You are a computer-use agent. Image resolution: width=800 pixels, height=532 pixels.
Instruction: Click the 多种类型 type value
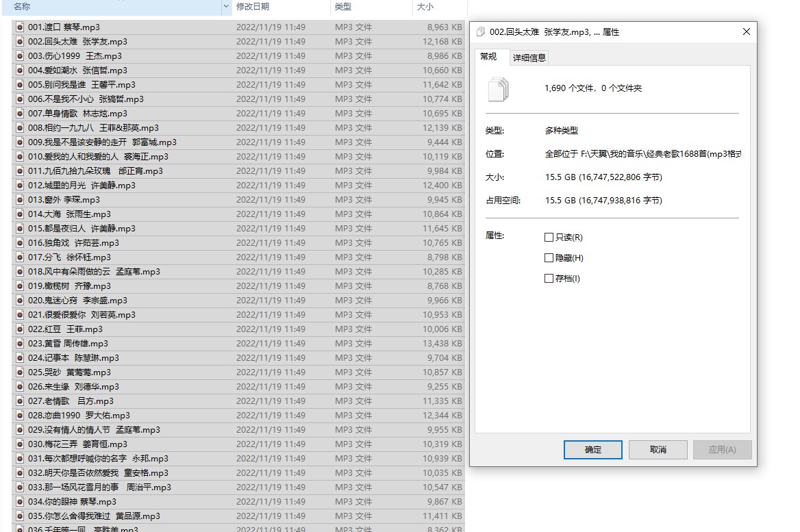[561, 131]
